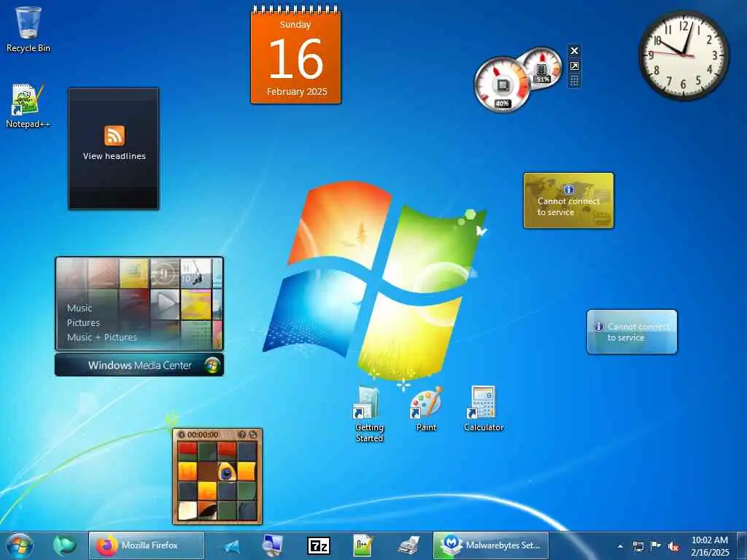The height and width of the screenshot is (560, 747).
Task: Select the Notepad++ desktop shortcut
Action: click(x=28, y=106)
